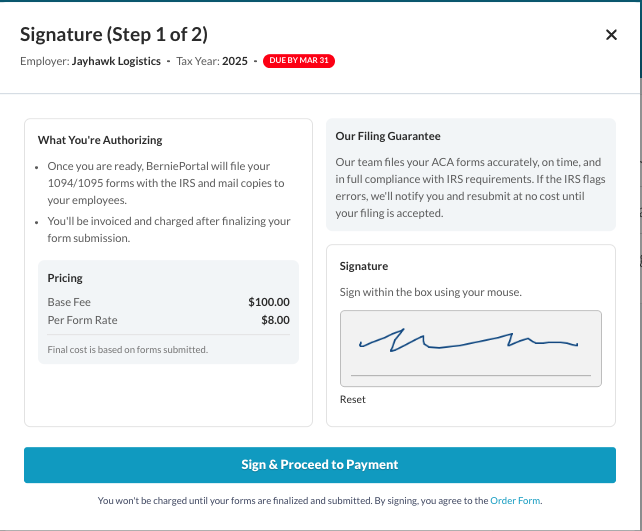Click the Pricing section heading
642x531 pixels.
coord(65,278)
